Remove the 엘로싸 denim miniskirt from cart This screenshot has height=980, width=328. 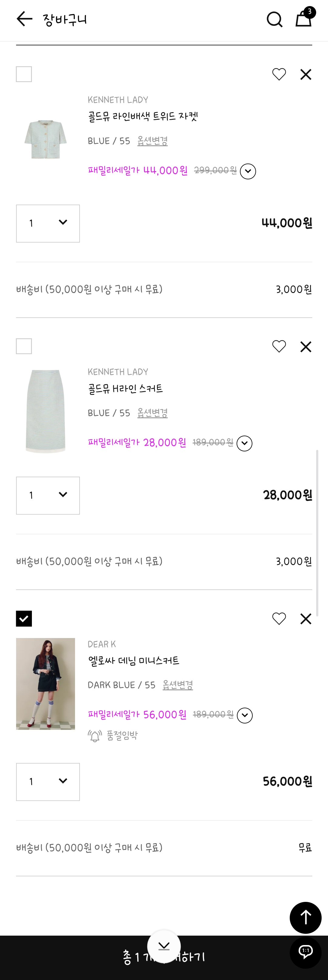click(306, 619)
